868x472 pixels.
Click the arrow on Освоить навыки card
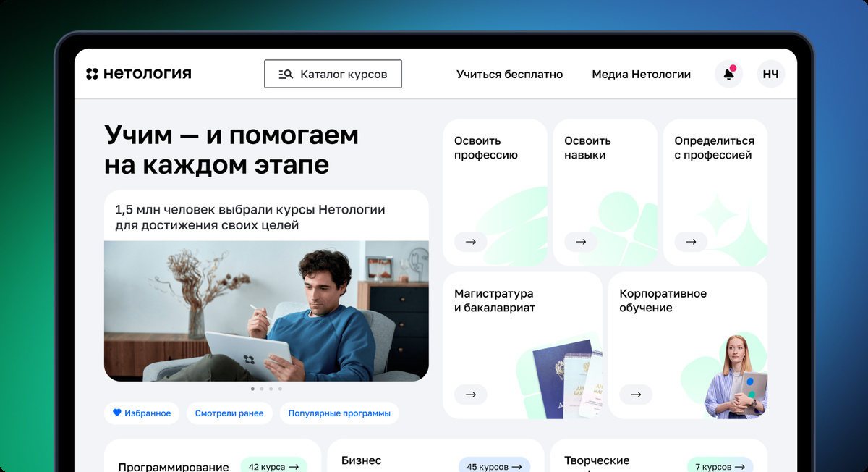point(581,242)
